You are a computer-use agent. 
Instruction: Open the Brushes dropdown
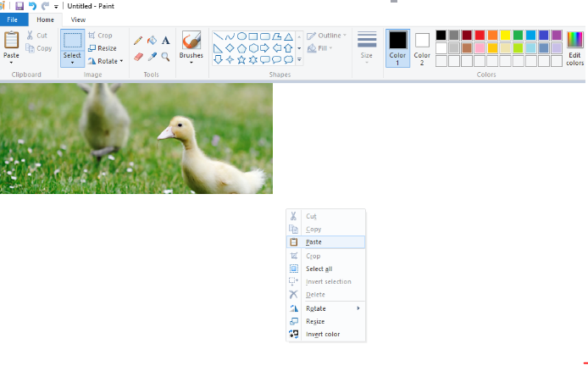(191, 62)
